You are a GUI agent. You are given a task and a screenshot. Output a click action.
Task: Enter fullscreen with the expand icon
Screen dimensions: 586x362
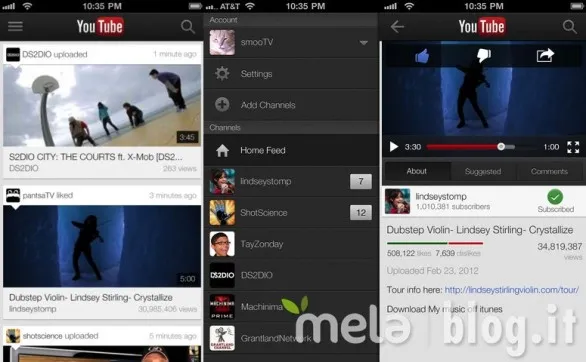click(x=573, y=147)
